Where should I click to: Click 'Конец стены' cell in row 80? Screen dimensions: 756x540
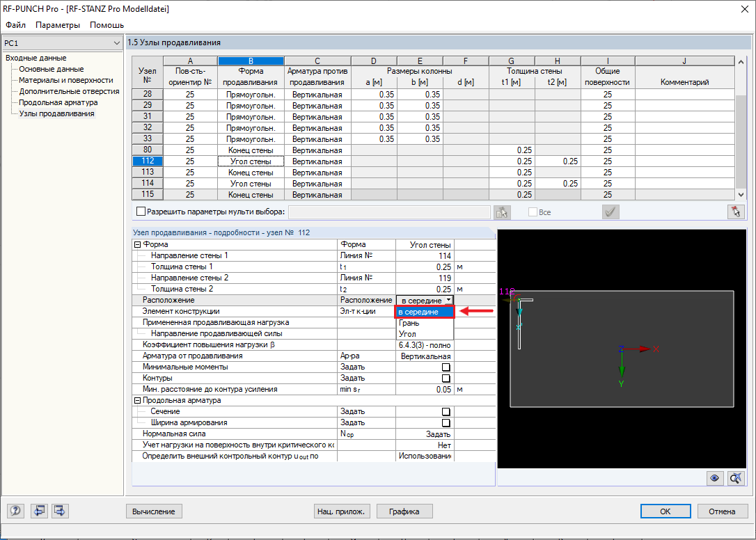click(x=251, y=150)
